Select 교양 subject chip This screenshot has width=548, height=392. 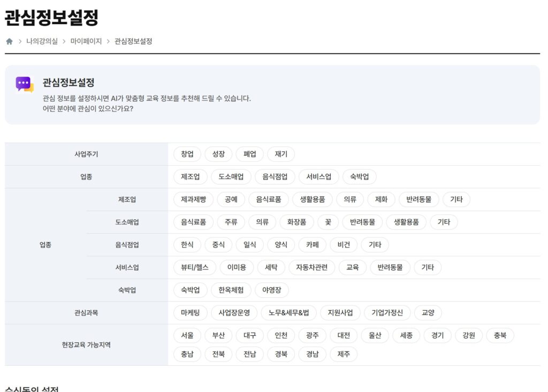click(x=428, y=313)
